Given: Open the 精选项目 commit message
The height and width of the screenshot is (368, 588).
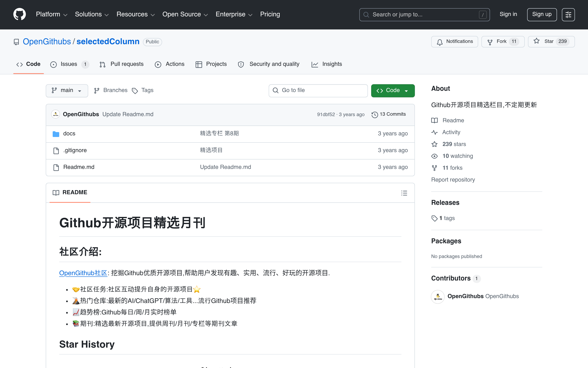Looking at the screenshot, I should [x=211, y=150].
